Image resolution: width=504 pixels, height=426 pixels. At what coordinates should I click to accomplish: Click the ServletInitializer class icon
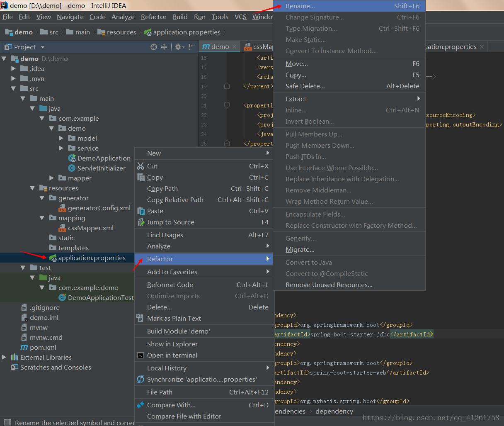(x=72, y=168)
